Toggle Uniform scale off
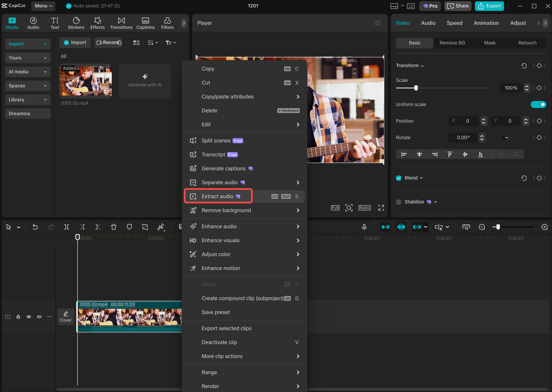Screen dimensions: 552x392 (538, 105)
